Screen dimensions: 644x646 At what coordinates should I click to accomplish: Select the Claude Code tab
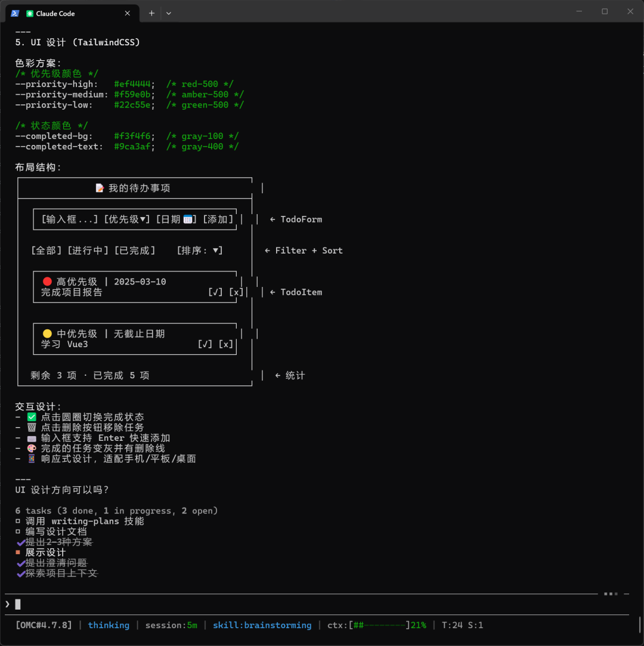(72, 13)
